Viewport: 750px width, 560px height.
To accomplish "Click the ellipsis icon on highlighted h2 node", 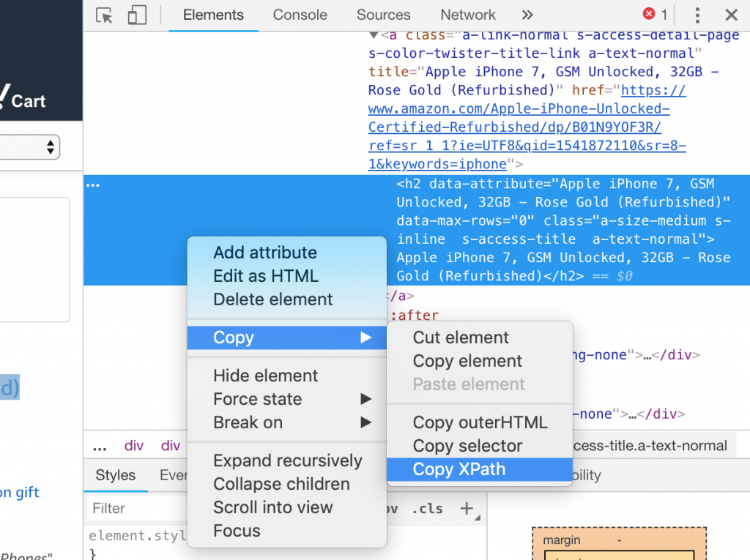I will [93, 185].
